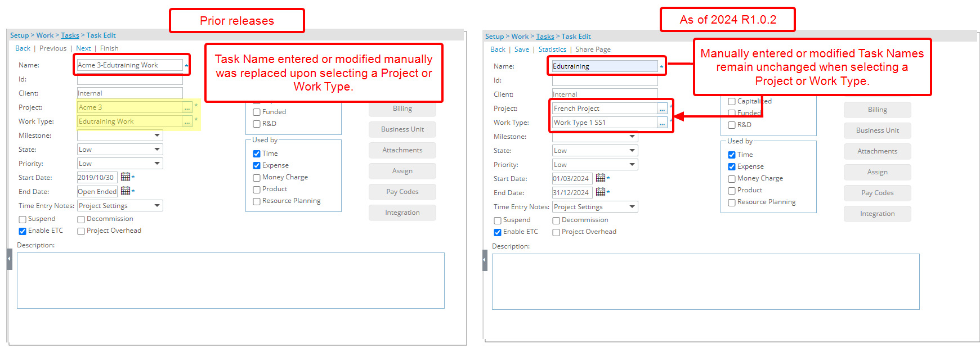Check Decommission in left panel
The width and height of the screenshot is (980, 352).
point(81,219)
